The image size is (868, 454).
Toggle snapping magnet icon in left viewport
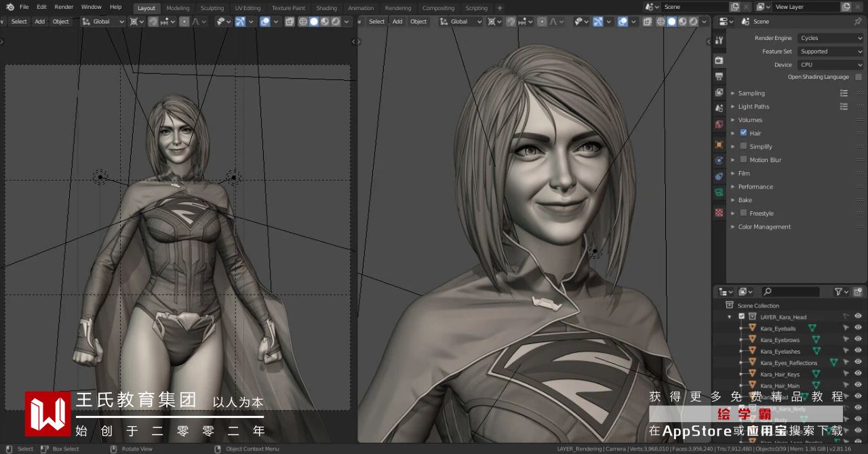(153, 22)
